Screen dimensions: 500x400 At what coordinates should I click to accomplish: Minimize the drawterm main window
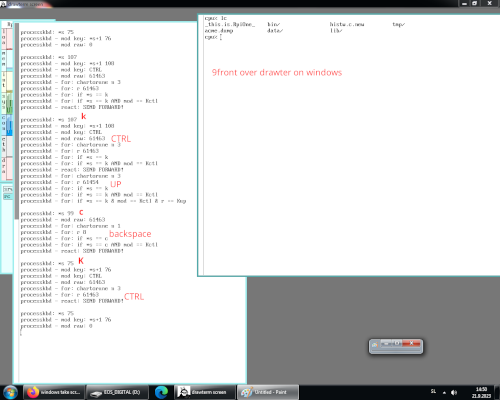pos(465,3)
